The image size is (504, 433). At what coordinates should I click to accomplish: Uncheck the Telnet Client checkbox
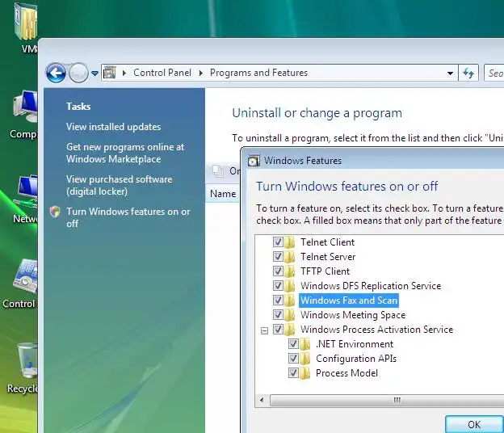[278, 242]
